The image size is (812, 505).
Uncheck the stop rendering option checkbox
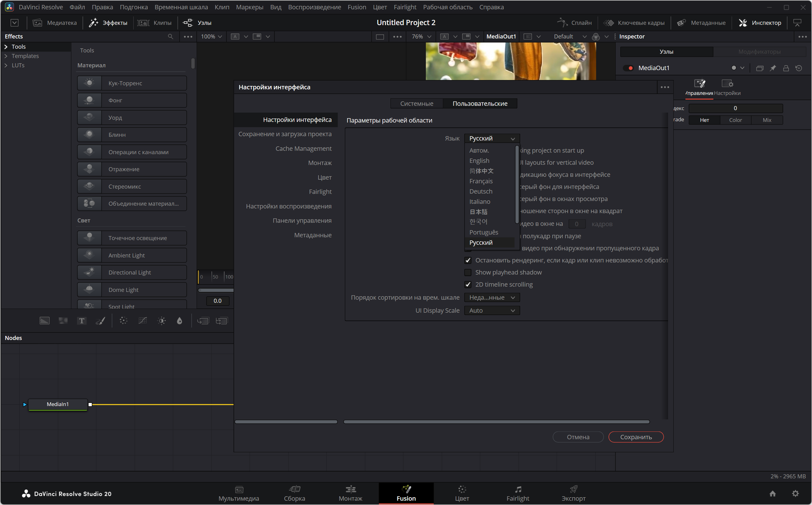468,261
